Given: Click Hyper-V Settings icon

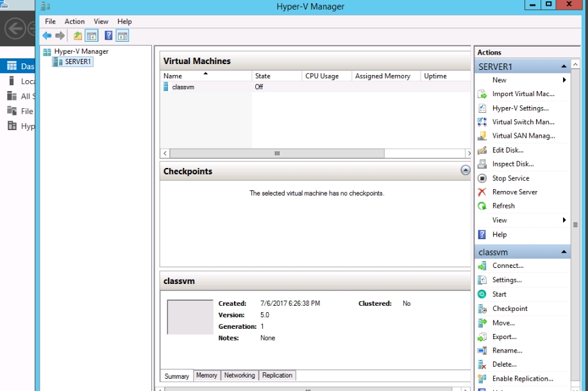Looking at the screenshot, I should [x=482, y=108].
